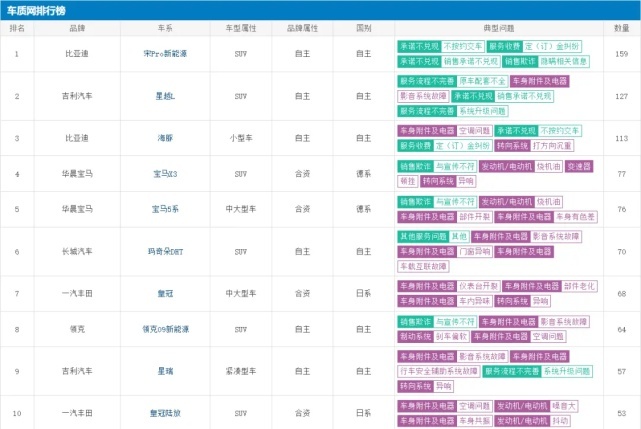
Task: Click the complaint count 159
Action: click(621, 54)
